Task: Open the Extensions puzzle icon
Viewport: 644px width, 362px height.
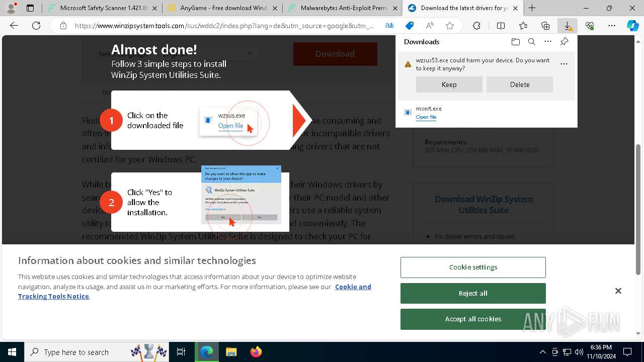Action: pyautogui.click(x=476, y=26)
